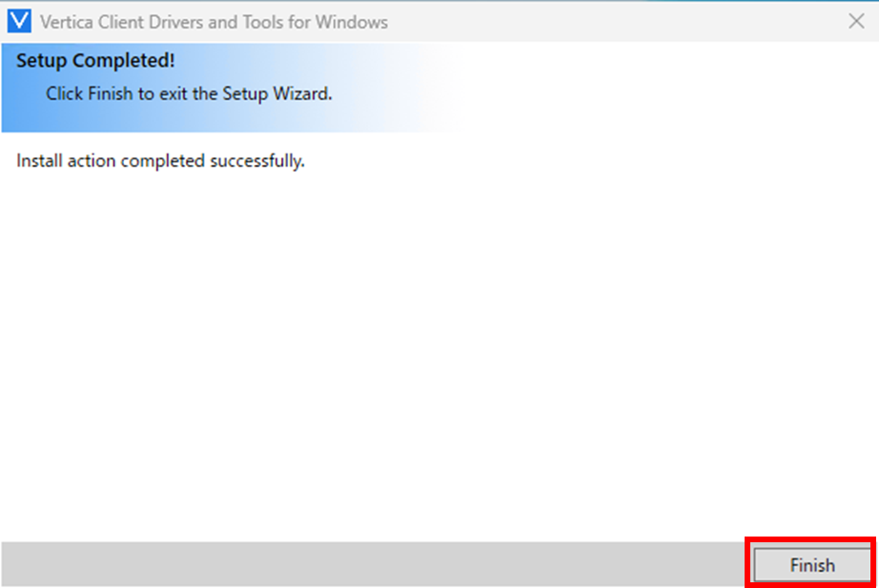Click empty title bar space before close button
This screenshot has height=588, width=879.
pos(620,21)
